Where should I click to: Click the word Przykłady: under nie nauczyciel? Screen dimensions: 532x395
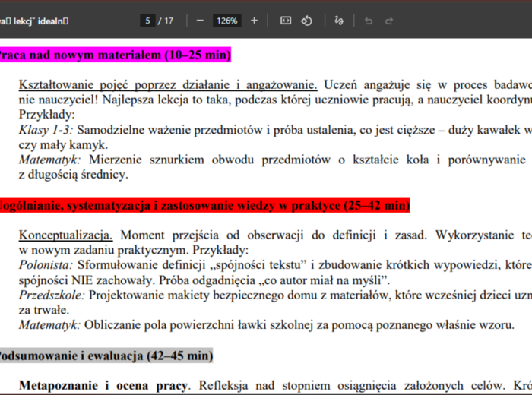[x=46, y=115]
